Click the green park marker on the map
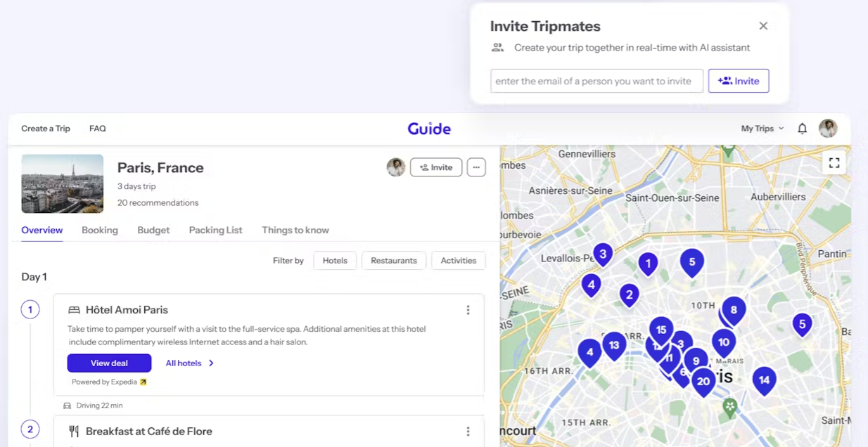Screen dimensions: 868x447 pos(730,406)
